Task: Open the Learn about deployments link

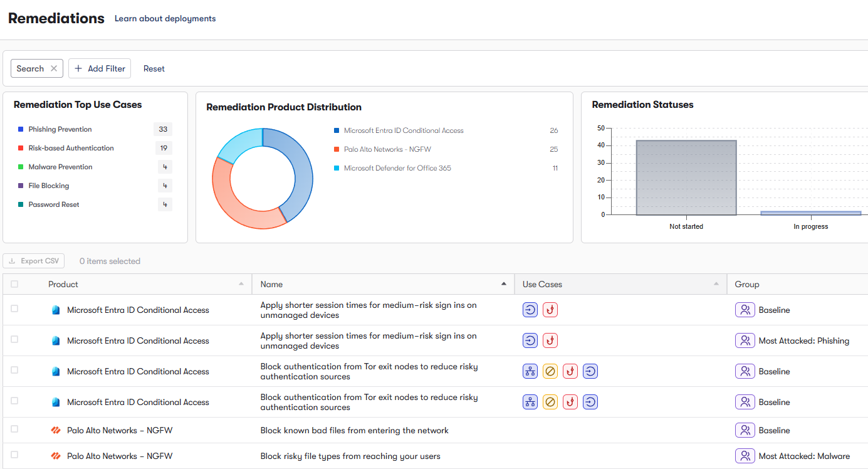Action: coord(165,19)
